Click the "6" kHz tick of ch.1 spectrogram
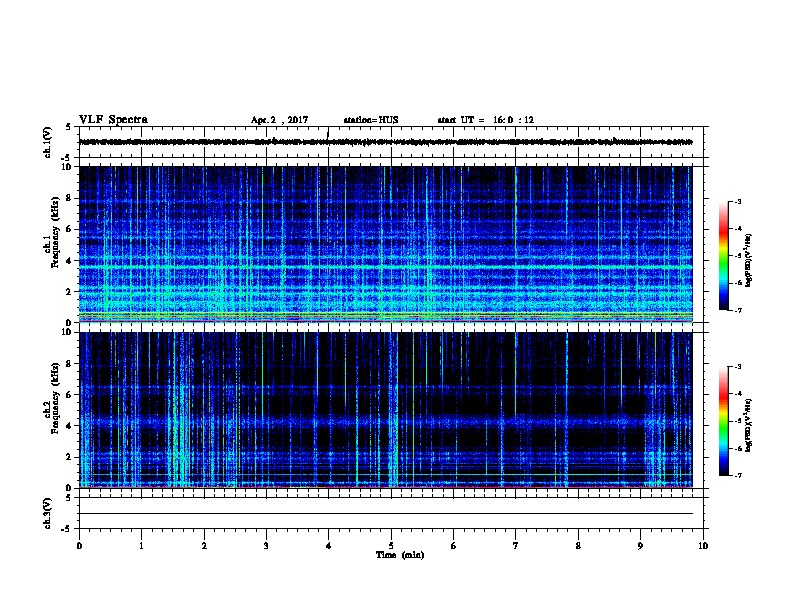The image size is (792, 612). pyautogui.click(x=69, y=229)
